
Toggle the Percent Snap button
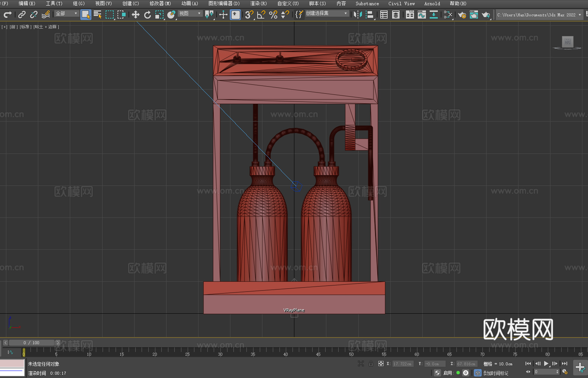273,14
